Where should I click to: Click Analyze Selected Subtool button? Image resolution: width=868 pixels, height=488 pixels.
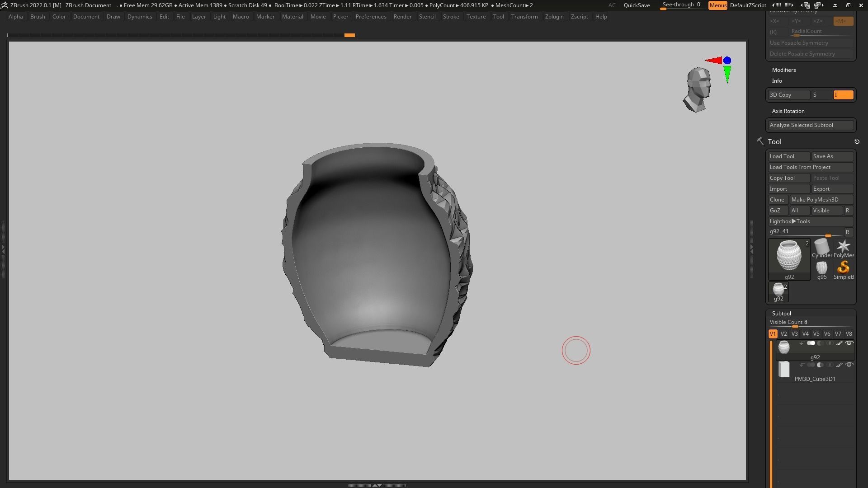811,125
